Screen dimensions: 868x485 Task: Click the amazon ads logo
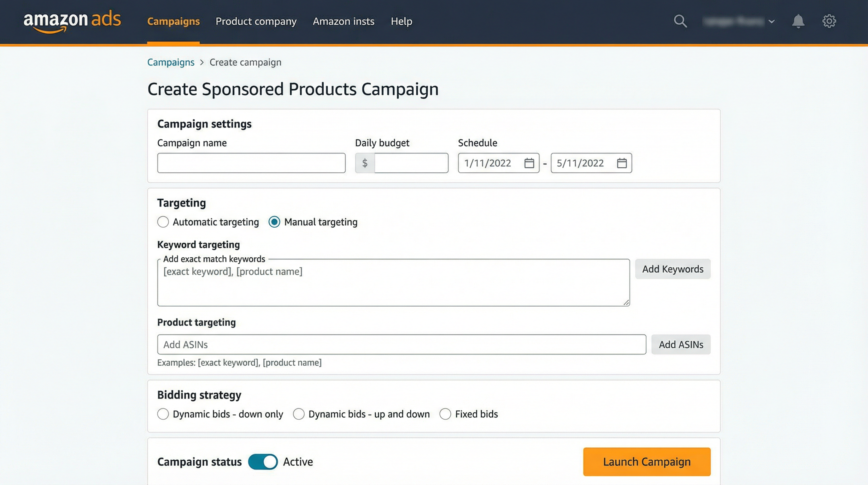72,21
